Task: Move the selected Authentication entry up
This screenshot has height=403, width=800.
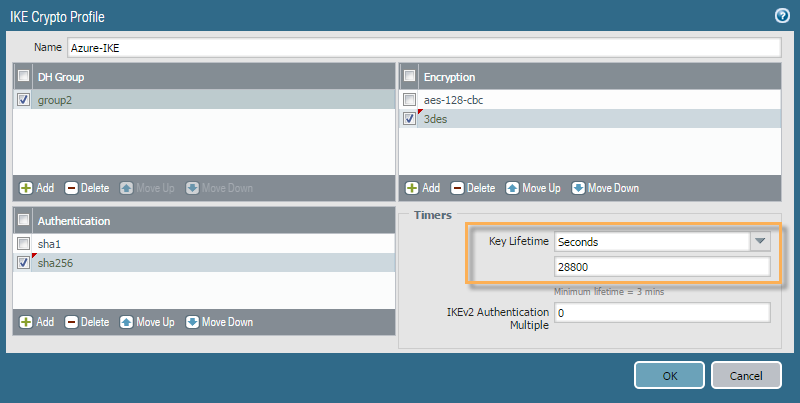Action: click(x=147, y=322)
